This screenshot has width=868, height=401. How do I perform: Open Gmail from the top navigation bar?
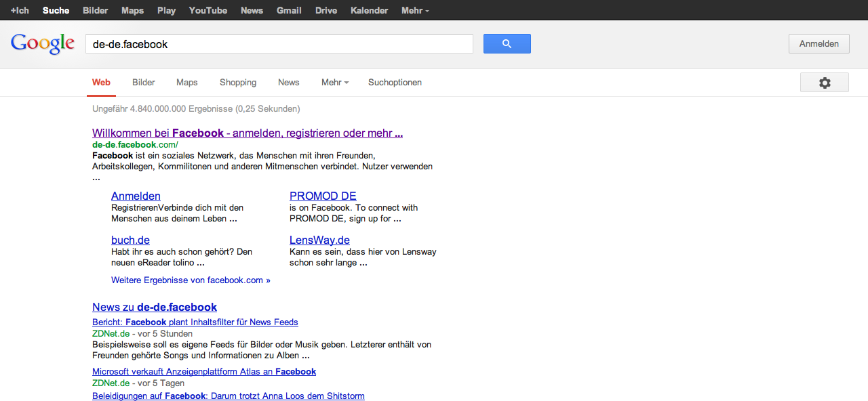click(x=289, y=10)
